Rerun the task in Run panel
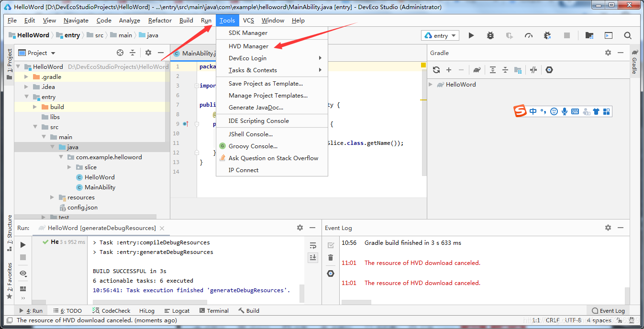 23,245
